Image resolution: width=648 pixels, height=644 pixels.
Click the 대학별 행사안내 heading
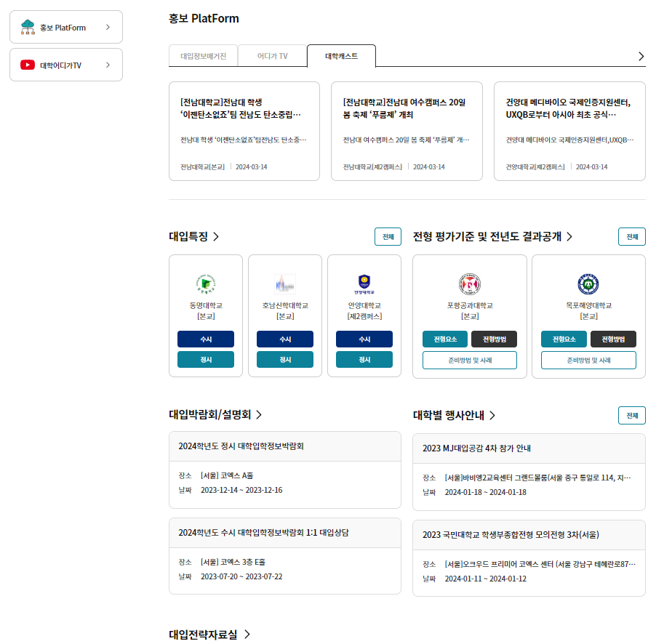point(449,415)
